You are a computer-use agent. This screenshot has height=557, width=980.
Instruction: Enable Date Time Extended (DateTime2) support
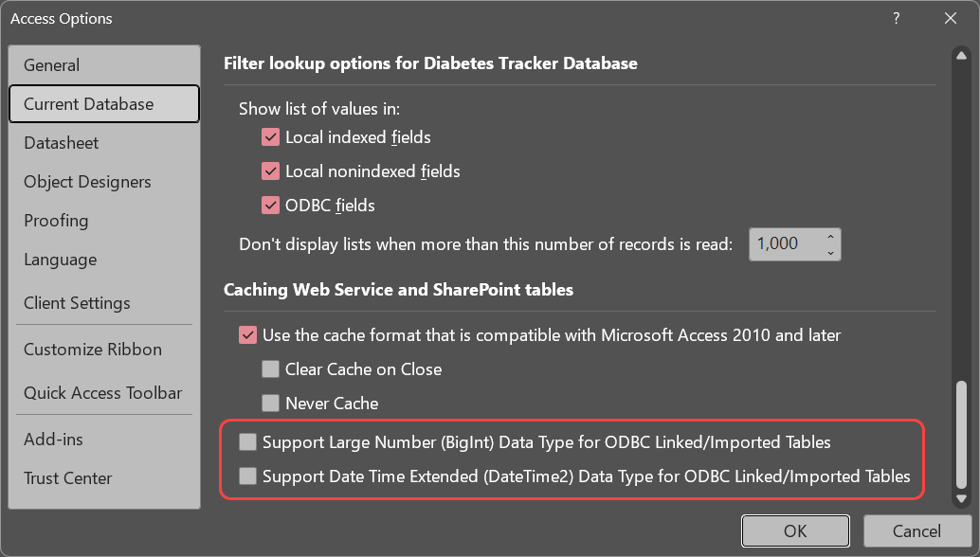pyautogui.click(x=248, y=476)
